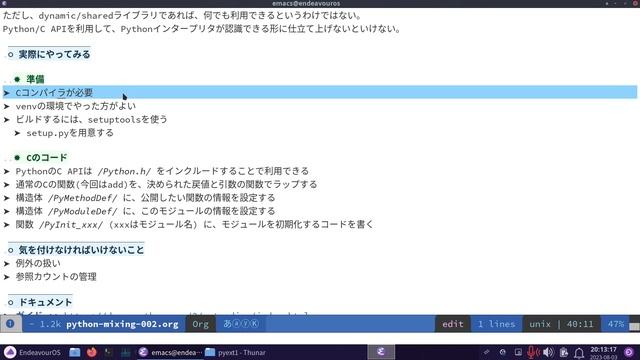
Task: Switch to the pyext1 - Thunar window
Action: [236, 352]
